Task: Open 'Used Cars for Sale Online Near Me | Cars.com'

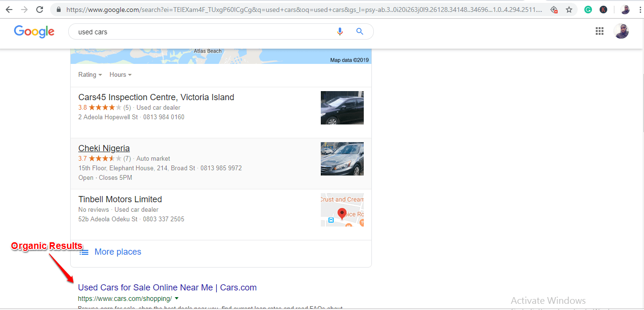Action: 168,288
